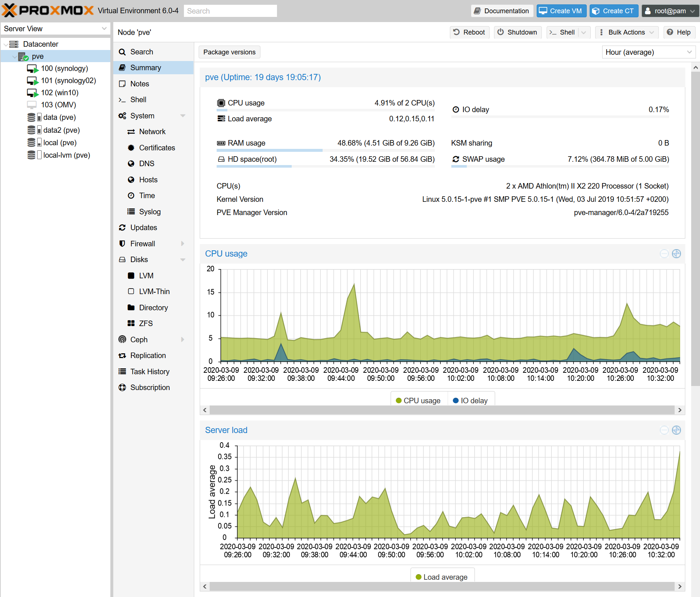Open the Updates panel

pyautogui.click(x=153, y=228)
